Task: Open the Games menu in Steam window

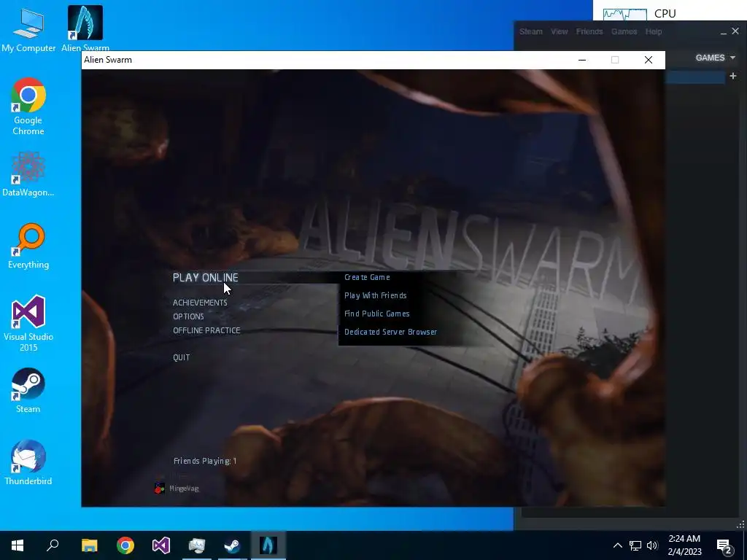Action: [x=624, y=31]
